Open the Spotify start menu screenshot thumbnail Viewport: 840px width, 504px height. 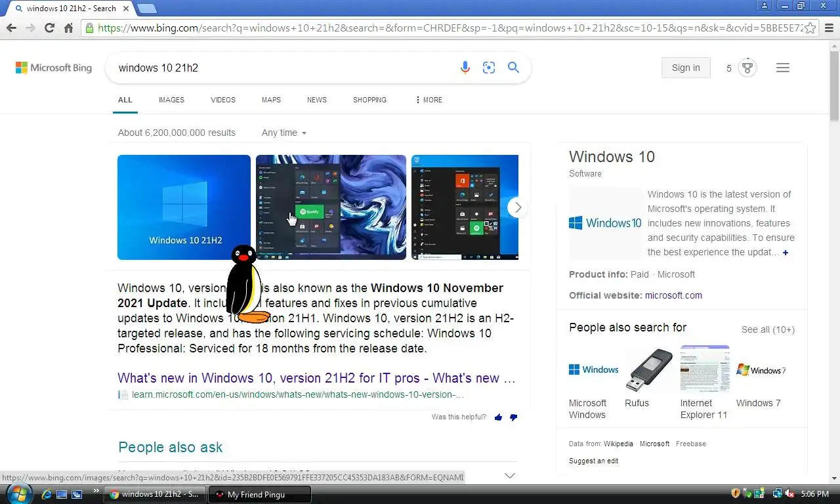click(x=331, y=207)
